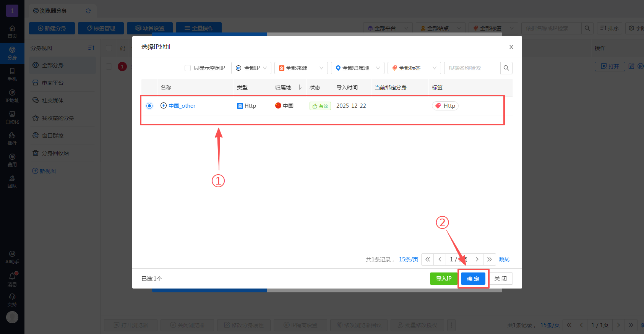The width and height of the screenshot is (644, 334).
Task: Go to previous page in dialog pagination
Action: [x=440, y=259]
